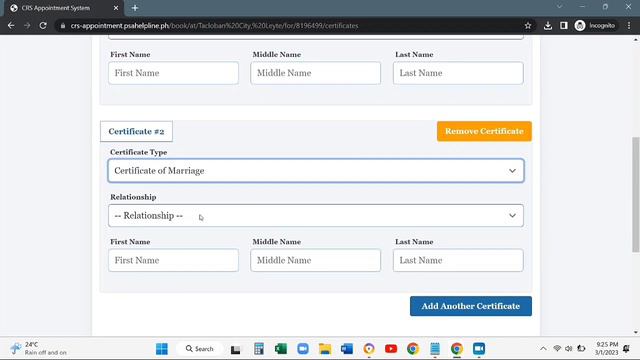The width and height of the screenshot is (640, 360).
Task: Fill in Certificate #1 First Name field
Action: point(173,73)
